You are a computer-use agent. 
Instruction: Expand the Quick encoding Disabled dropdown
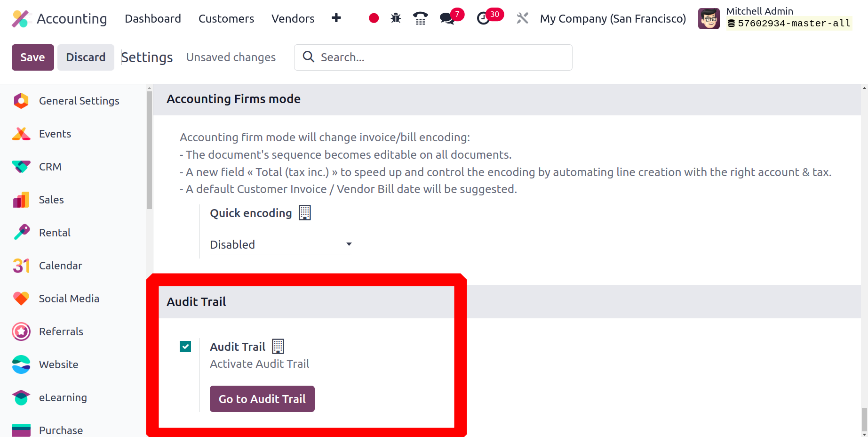(280, 244)
